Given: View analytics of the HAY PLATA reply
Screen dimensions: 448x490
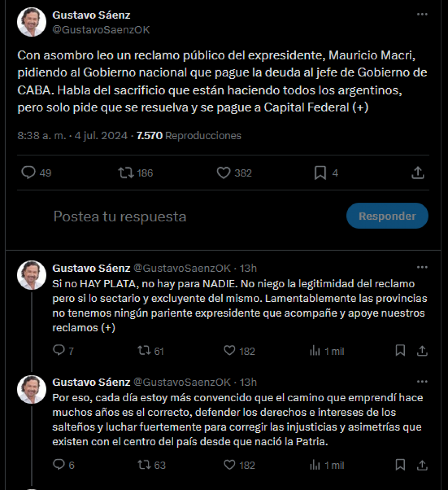Looking at the screenshot, I should point(315,351).
